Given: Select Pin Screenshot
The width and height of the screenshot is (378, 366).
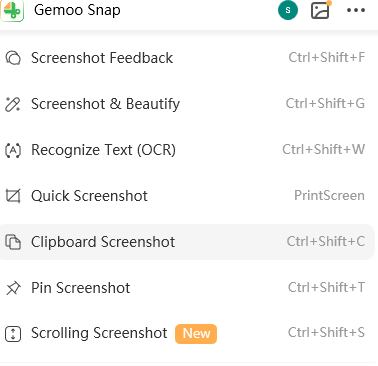Looking at the screenshot, I should click(187, 288).
